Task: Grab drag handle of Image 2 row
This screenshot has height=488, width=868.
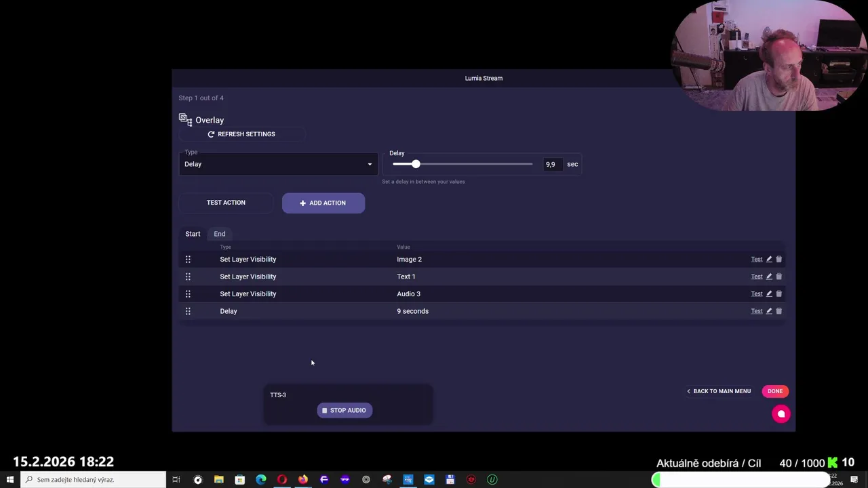Action: (188, 259)
